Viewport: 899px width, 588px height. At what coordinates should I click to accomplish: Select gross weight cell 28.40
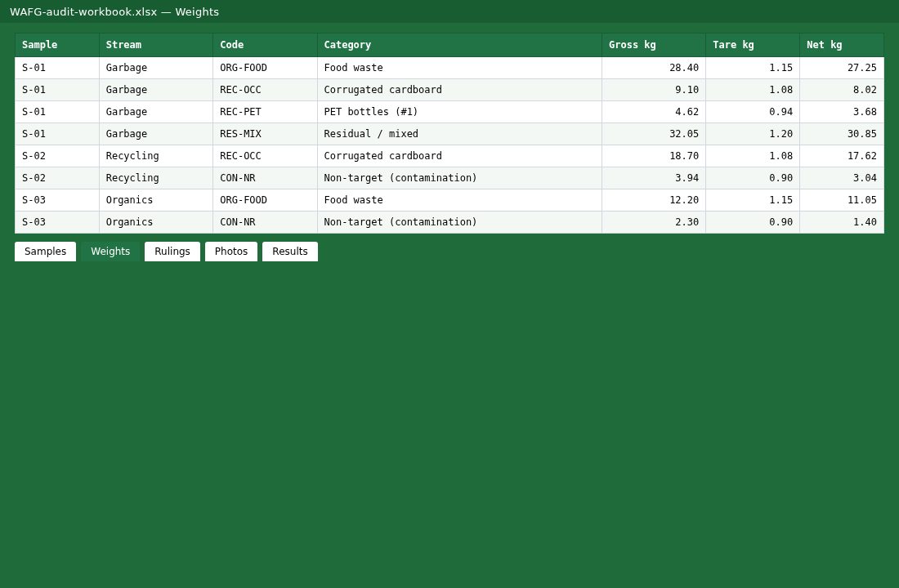[x=654, y=68]
